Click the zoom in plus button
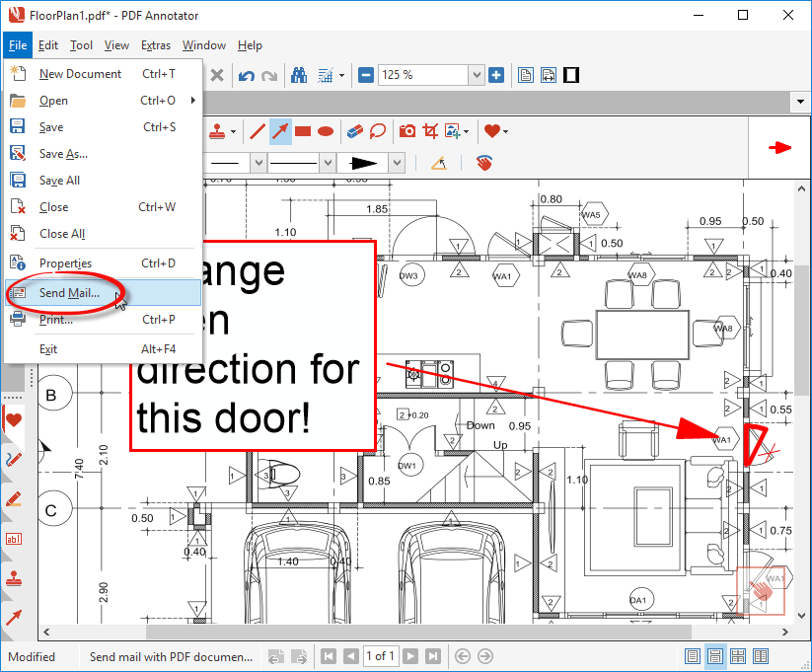812x672 pixels. click(496, 75)
